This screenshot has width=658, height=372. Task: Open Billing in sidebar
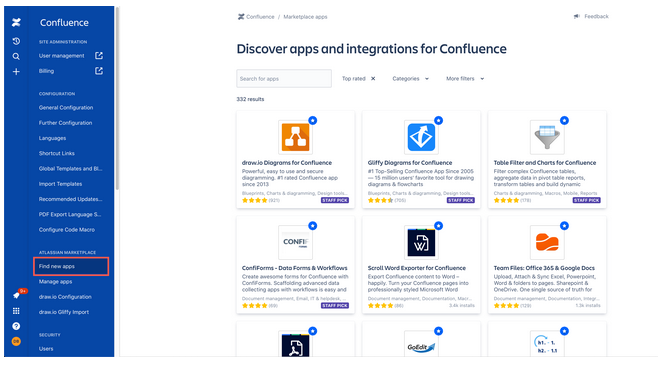tap(46, 71)
